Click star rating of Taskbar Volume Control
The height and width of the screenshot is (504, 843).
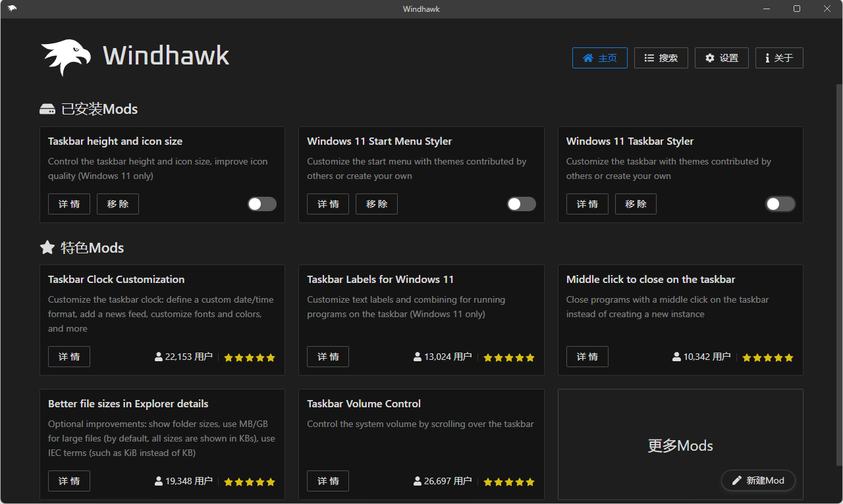point(509,482)
